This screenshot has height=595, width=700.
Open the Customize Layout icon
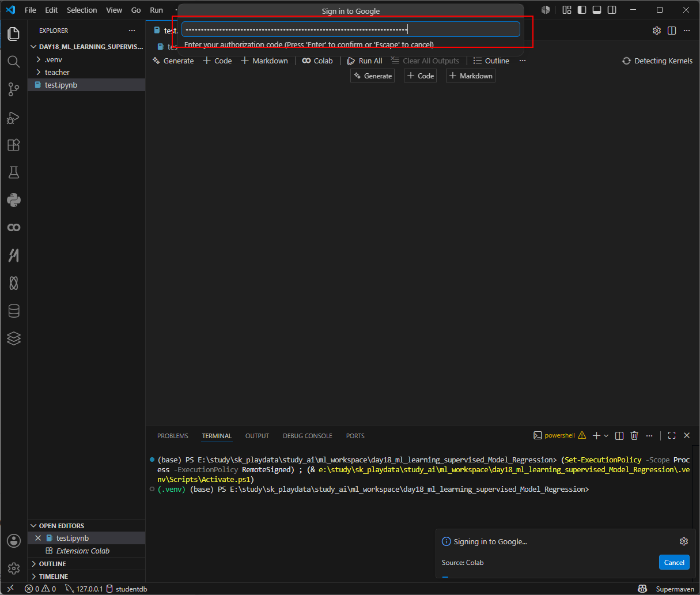click(x=567, y=10)
